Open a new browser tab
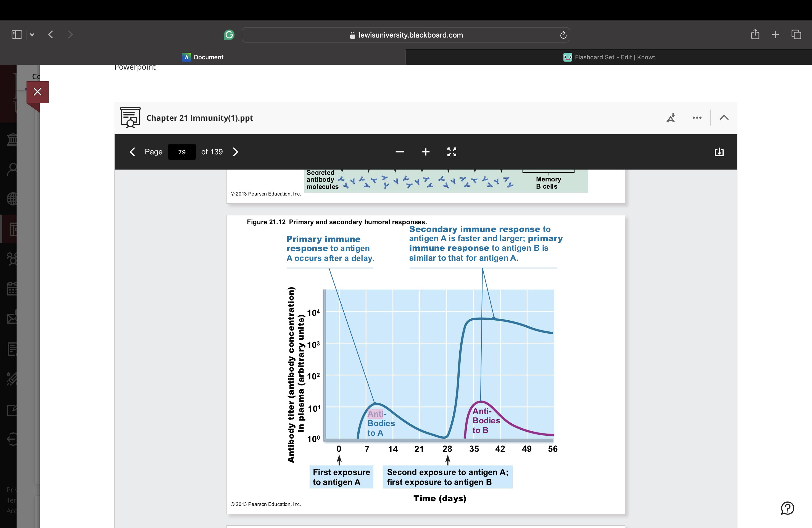The width and height of the screenshot is (812, 528). (775, 35)
